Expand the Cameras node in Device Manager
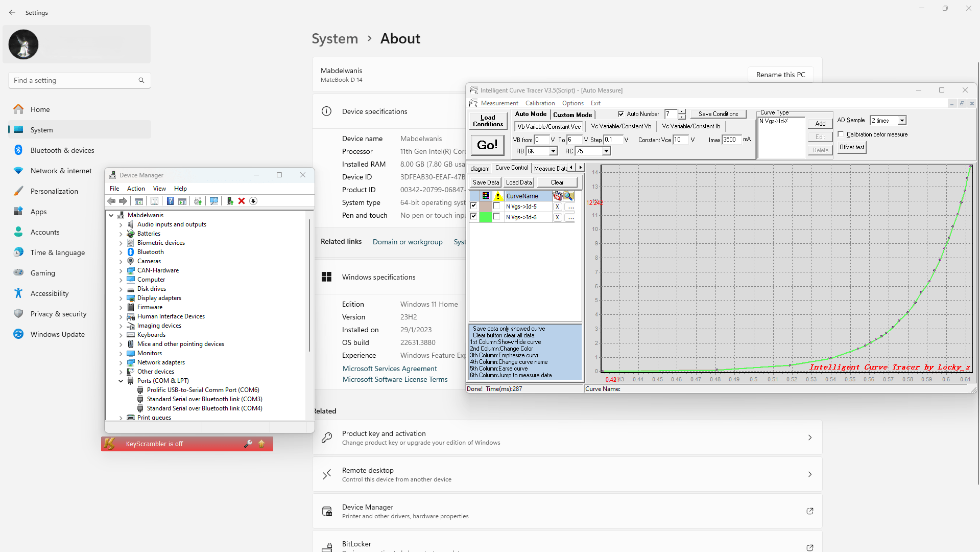The width and height of the screenshot is (980, 552). 121,261
